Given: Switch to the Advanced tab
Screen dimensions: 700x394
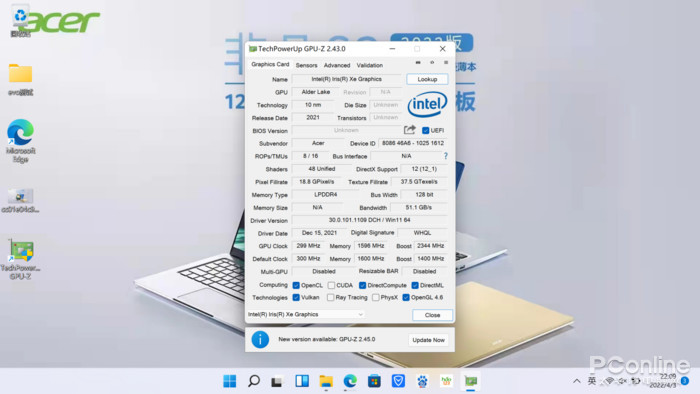Looking at the screenshot, I should point(337,65).
